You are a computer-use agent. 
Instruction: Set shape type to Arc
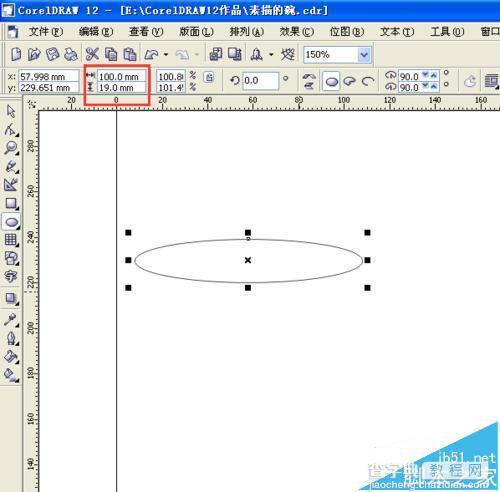click(x=368, y=81)
